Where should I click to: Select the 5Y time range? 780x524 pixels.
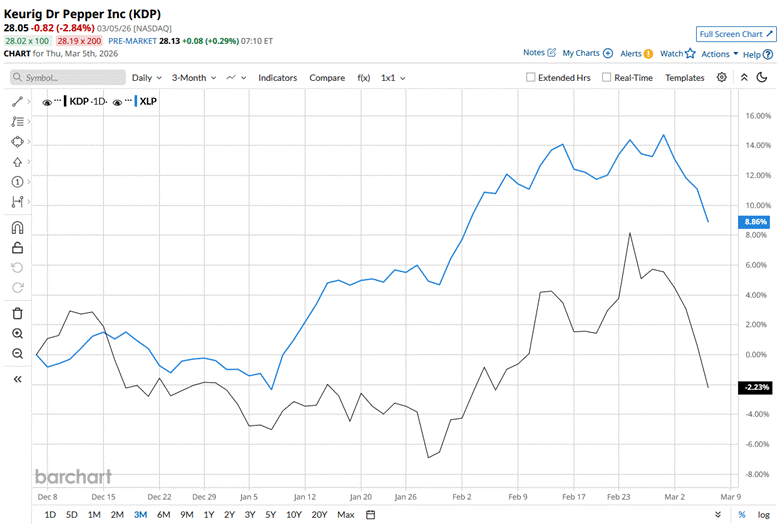click(x=271, y=515)
